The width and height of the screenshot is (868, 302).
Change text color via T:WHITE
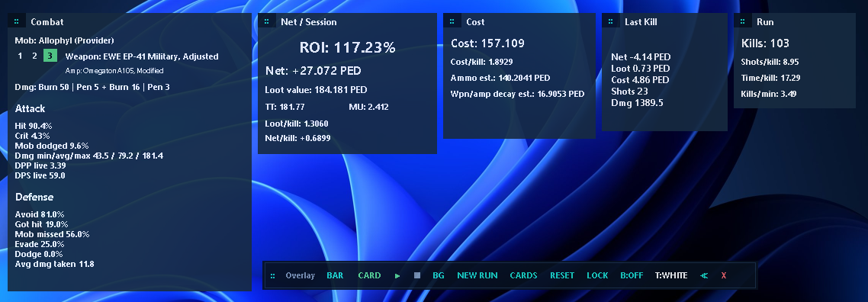tap(671, 275)
